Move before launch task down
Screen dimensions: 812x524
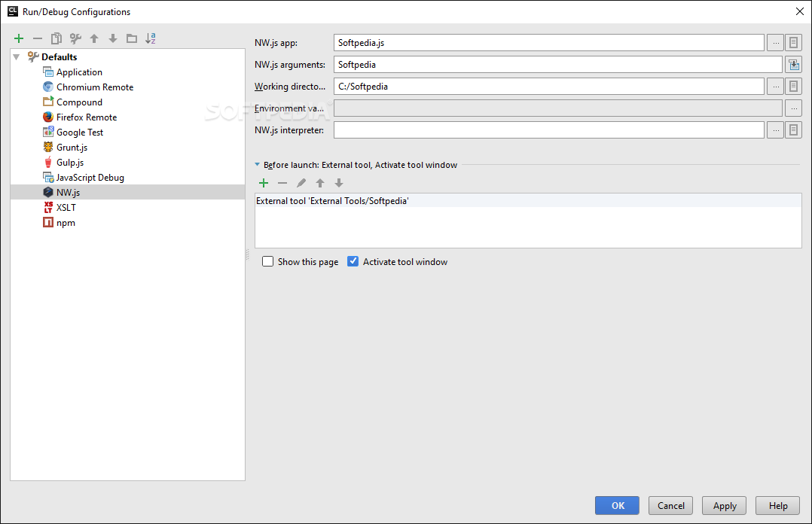[x=339, y=183]
